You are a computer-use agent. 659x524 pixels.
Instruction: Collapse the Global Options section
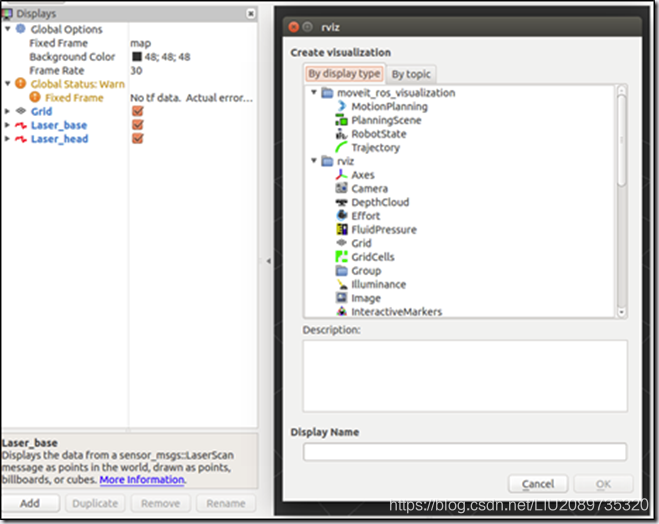click(x=8, y=29)
